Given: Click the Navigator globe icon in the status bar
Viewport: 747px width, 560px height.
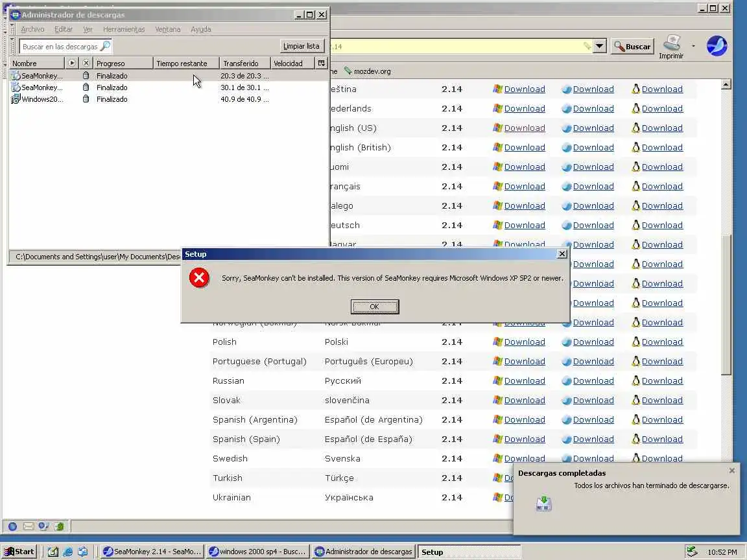Looking at the screenshot, I should tap(13, 526).
